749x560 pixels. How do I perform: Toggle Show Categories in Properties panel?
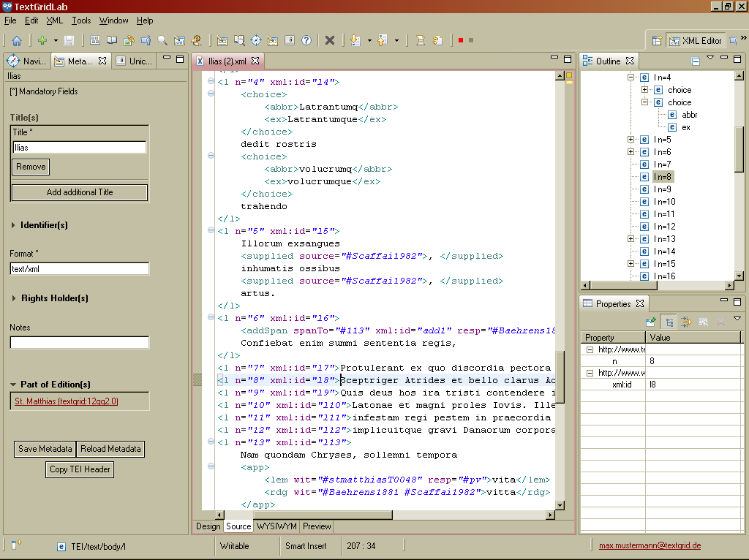(669, 322)
